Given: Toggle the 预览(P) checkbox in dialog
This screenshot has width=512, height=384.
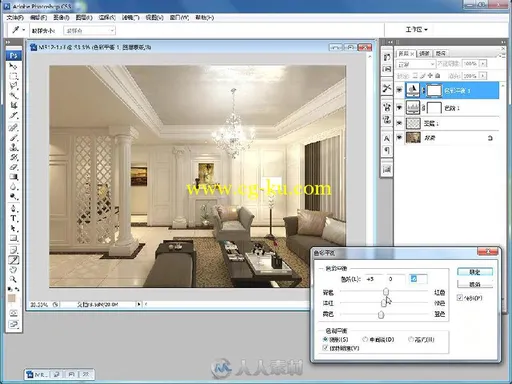Looking at the screenshot, I should pyautogui.click(x=460, y=298).
